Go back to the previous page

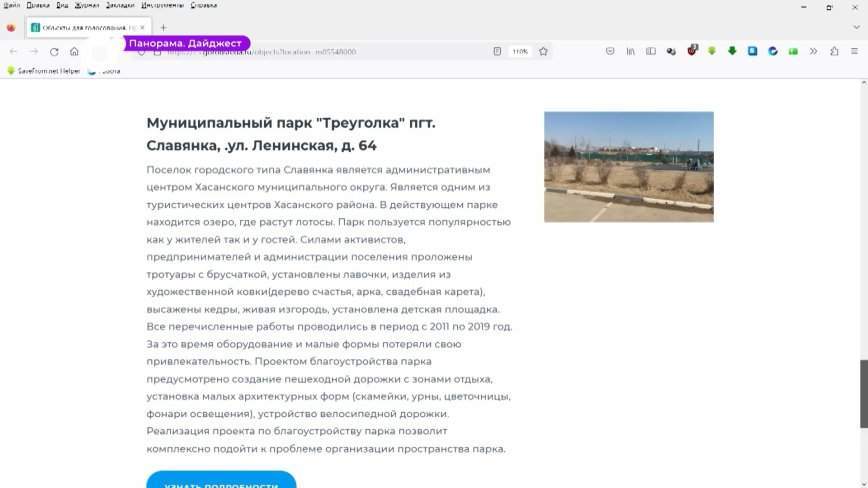13,51
